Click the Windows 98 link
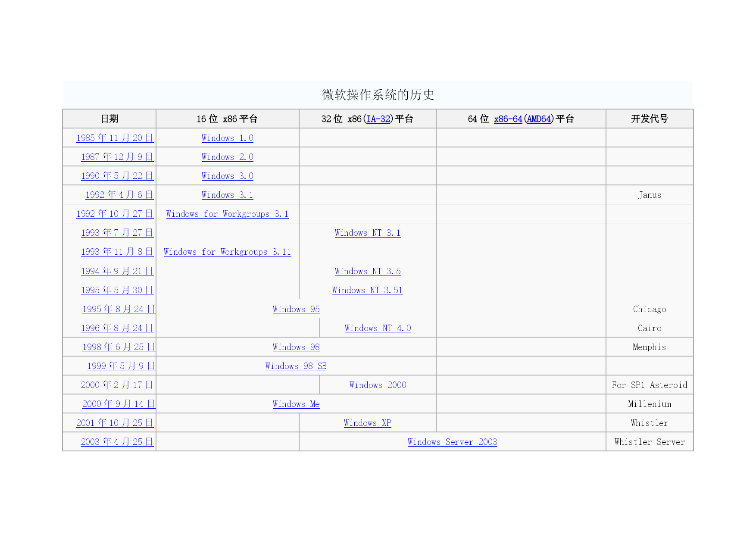The height and width of the screenshot is (535, 756). click(x=296, y=347)
